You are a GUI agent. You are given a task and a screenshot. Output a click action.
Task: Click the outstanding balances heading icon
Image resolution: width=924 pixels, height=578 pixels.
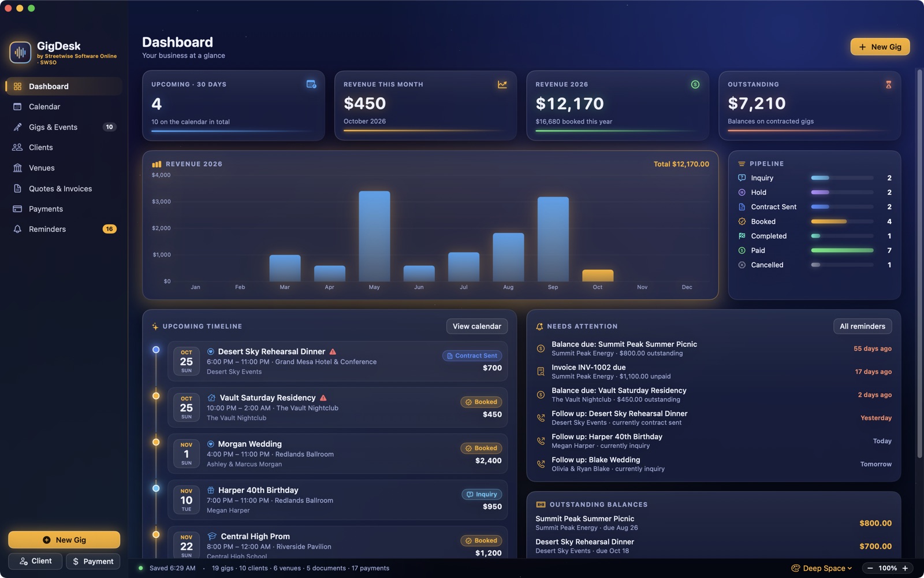pos(541,505)
